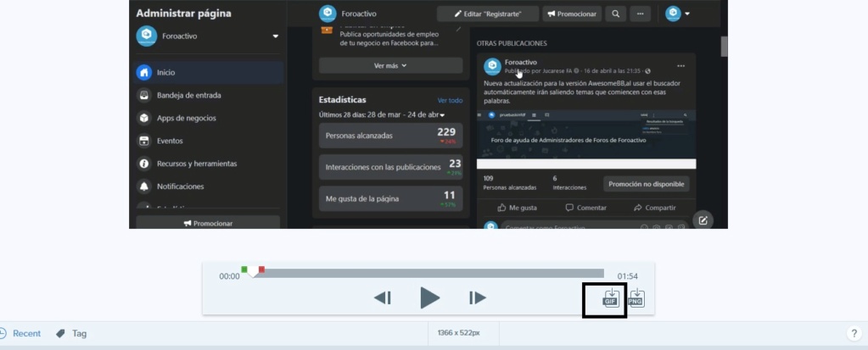
Task: Select the red end marker
Action: (262, 269)
